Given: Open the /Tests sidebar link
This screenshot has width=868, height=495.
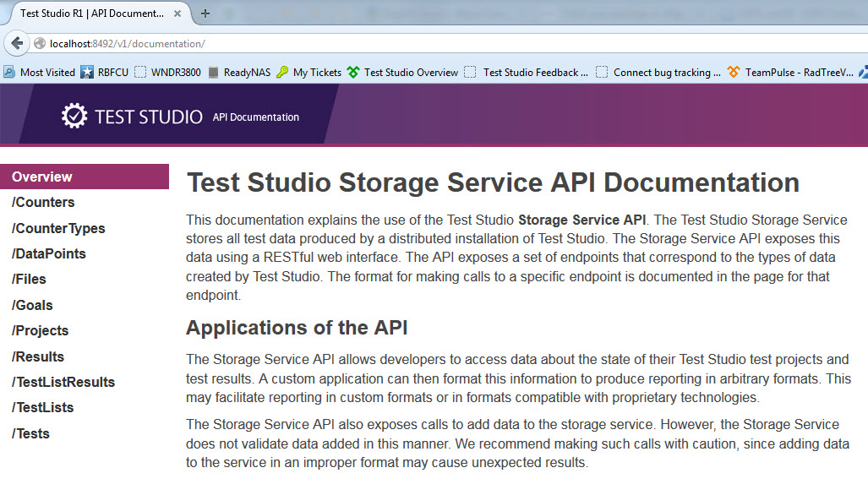Looking at the screenshot, I should (x=31, y=433).
